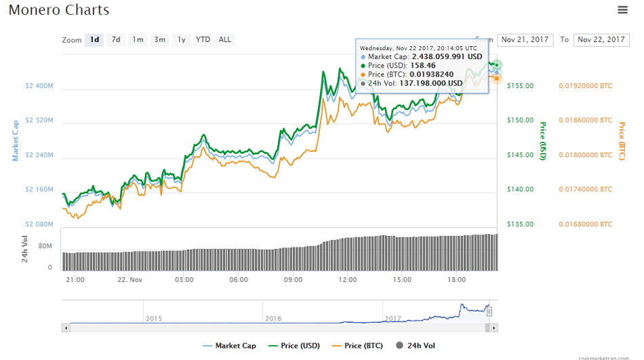Select the 1m zoom range

138,40
